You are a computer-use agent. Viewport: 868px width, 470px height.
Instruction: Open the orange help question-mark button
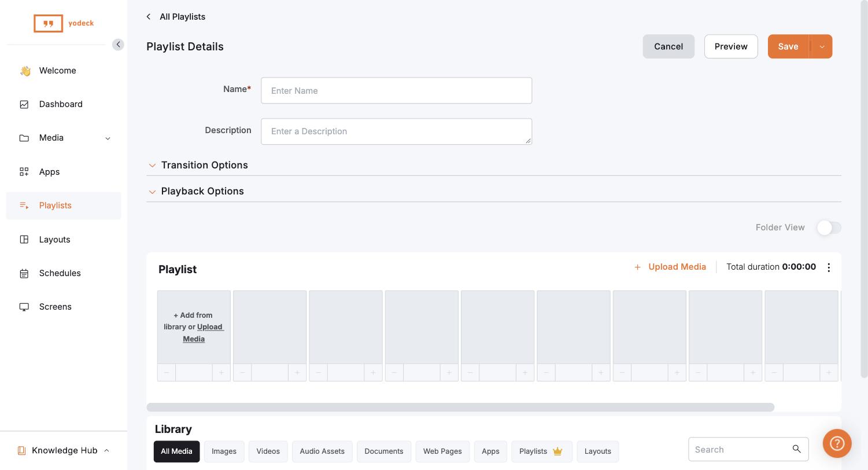pyautogui.click(x=837, y=443)
